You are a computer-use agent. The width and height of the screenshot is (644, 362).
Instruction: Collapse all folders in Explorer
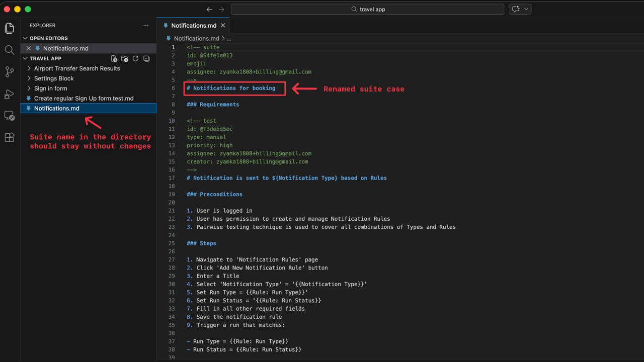tap(146, 58)
